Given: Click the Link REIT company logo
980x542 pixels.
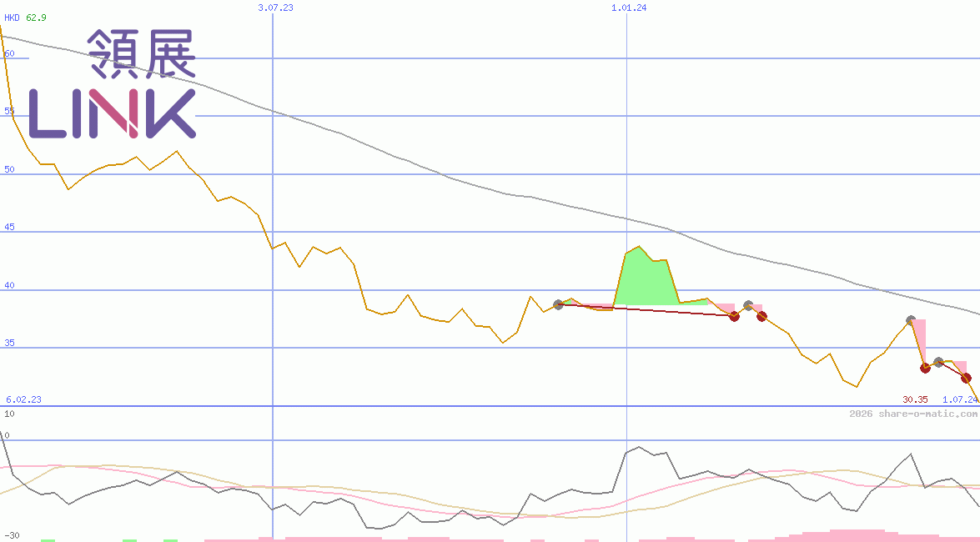Looking at the screenshot, I should point(113,83).
